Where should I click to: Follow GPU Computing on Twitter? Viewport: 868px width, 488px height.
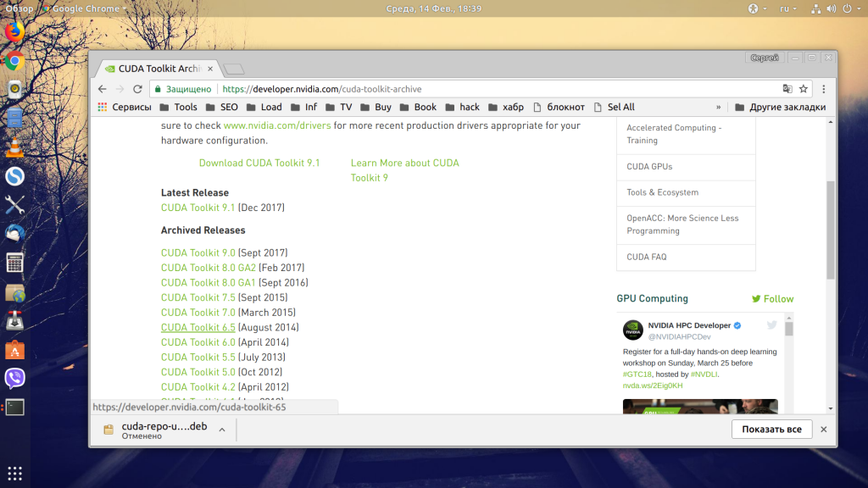(x=773, y=299)
